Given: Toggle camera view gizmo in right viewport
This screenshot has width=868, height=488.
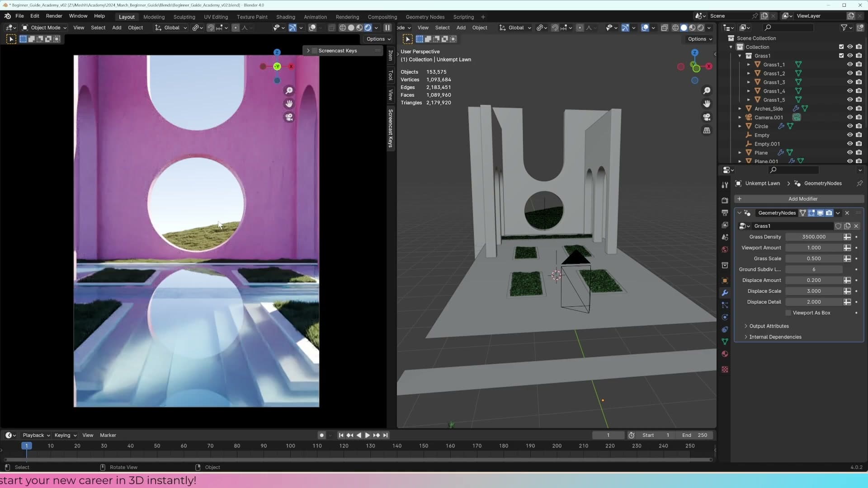Looking at the screenshot, I should (x=707, y=117).
